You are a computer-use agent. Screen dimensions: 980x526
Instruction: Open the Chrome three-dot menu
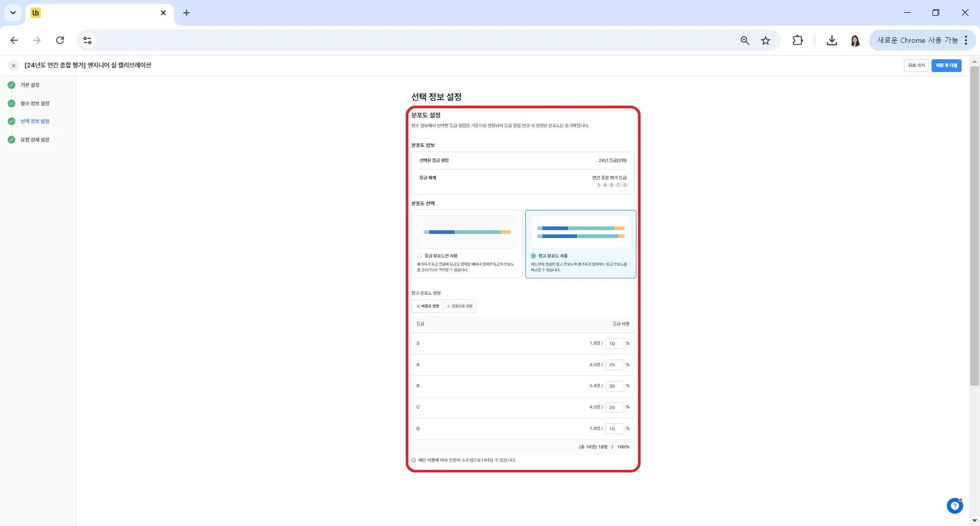[x=966, y=40]
